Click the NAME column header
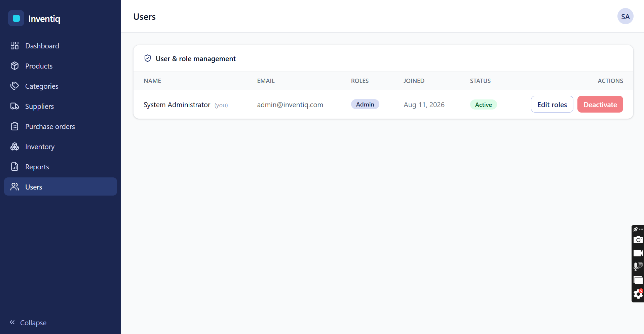The image size is (644, 334). coord(152,81)
